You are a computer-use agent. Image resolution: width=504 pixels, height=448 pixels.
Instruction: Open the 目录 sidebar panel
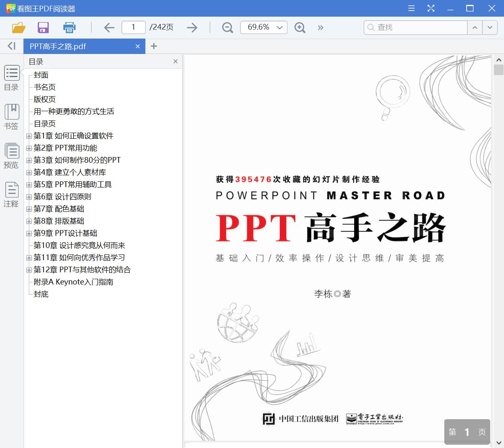(x=12, y=78)
